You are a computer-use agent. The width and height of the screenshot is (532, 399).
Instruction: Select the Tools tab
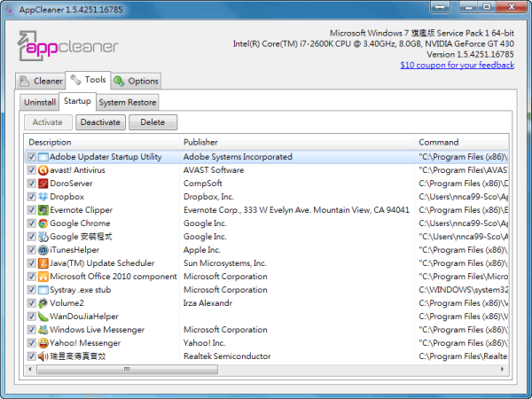click(88, 80)
